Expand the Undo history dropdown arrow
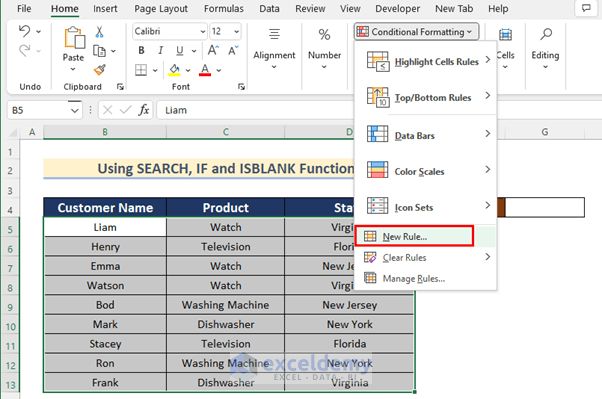 tap(38, 31)
